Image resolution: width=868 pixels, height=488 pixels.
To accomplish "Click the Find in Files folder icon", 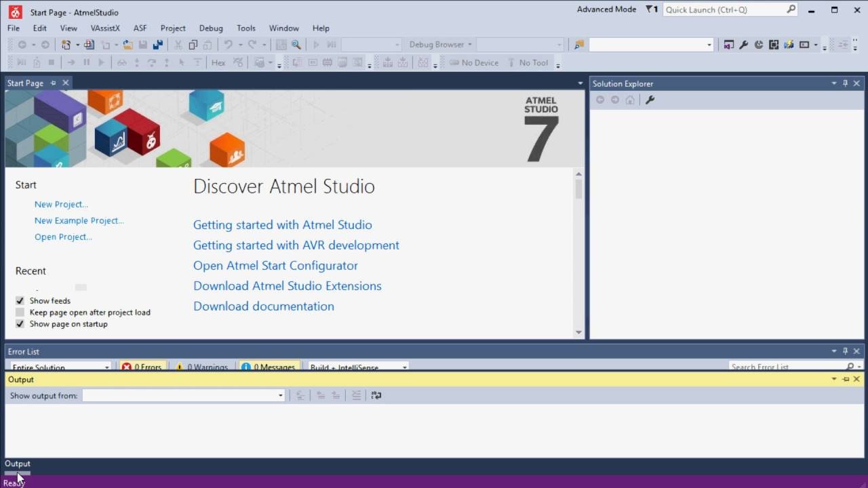I will [579, 45].
